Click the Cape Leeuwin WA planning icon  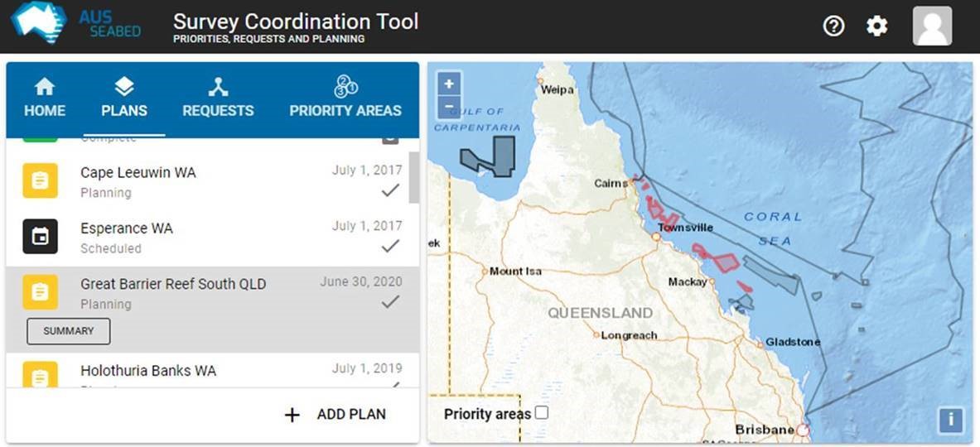40,180
